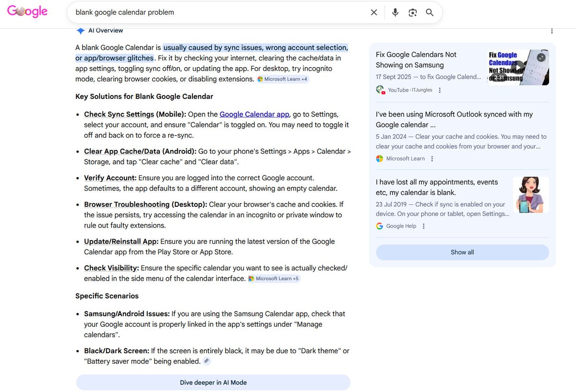Click Specific Scenarios heading
Viewport: 576px width, 392px height.
pos(107,296)
